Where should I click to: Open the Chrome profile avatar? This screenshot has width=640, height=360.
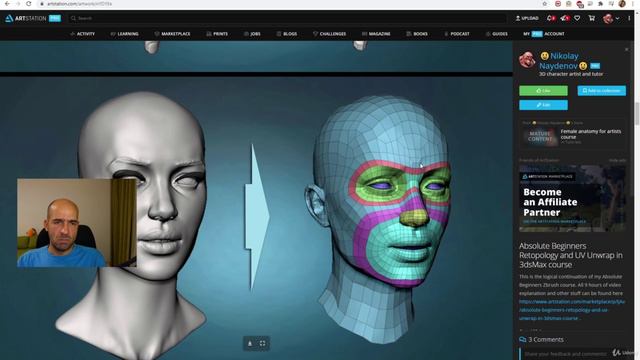click(x=622, y=4)
